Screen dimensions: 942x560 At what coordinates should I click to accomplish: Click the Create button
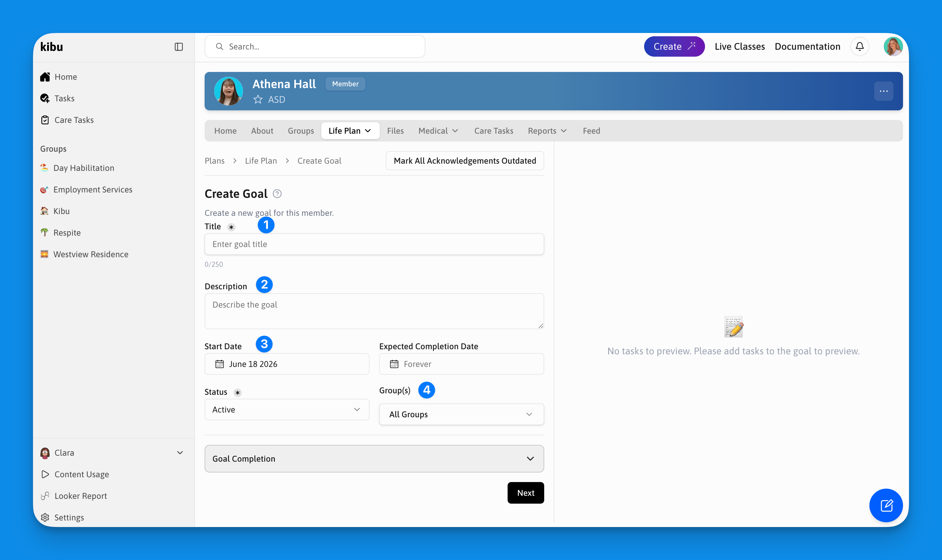pyautogui.click(x=674, y=46)
